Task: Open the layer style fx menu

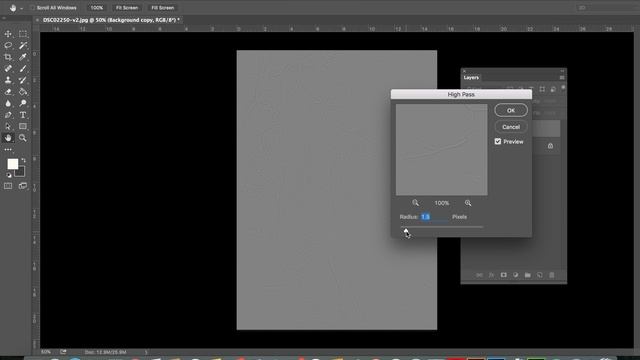Action: click(x=491, y=275)
